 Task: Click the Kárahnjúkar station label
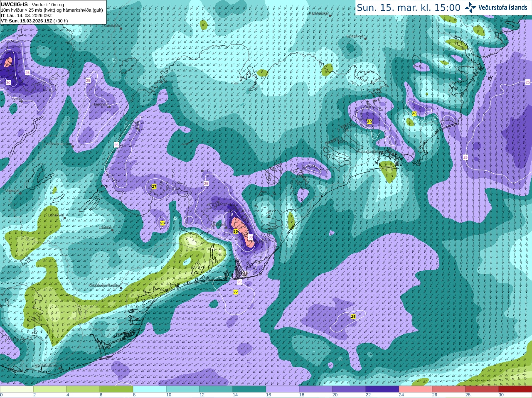tap(319, 13)
